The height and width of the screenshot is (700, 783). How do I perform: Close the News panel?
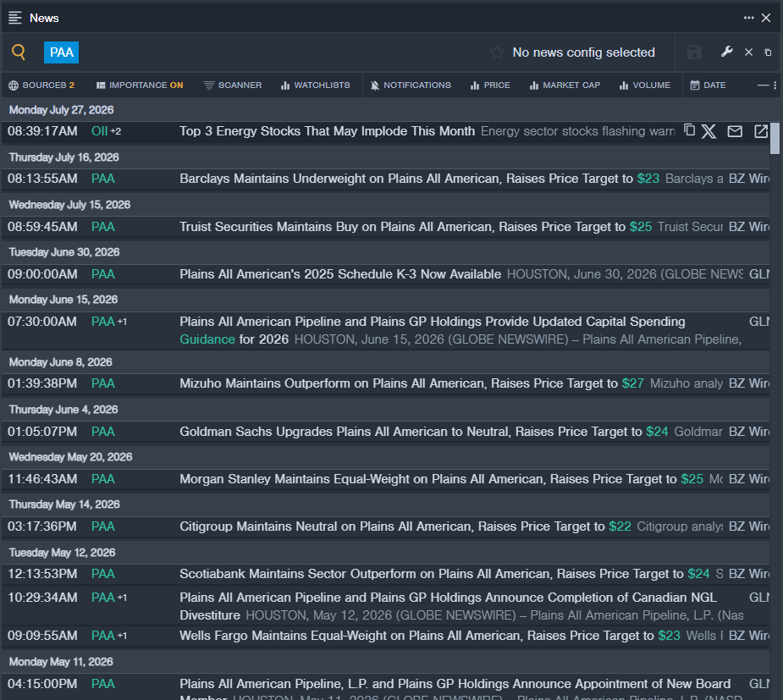[x=766, y=18]
